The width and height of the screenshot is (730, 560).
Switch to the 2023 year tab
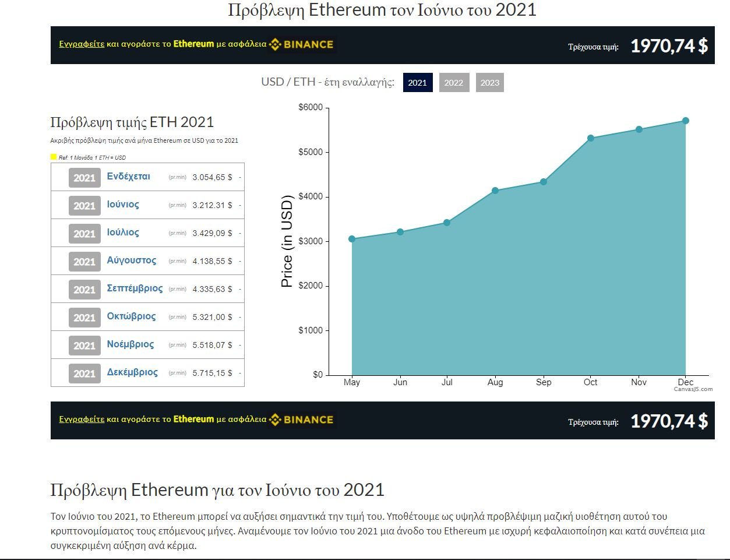pyautogui.click(x=490, y=82)
